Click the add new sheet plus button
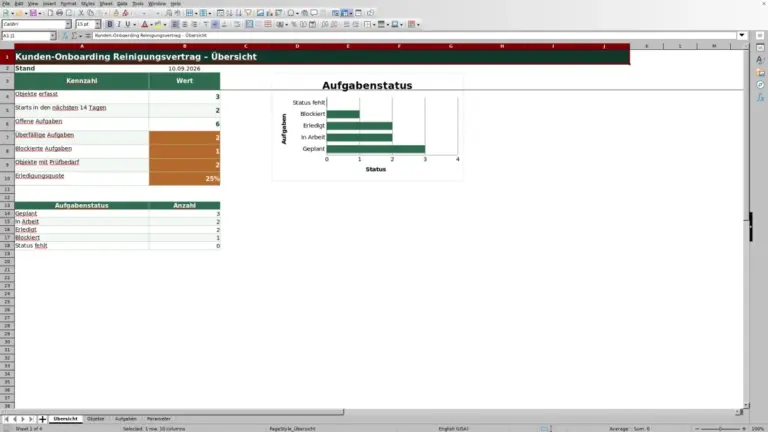The image size is (768, 432). point(42,419)
